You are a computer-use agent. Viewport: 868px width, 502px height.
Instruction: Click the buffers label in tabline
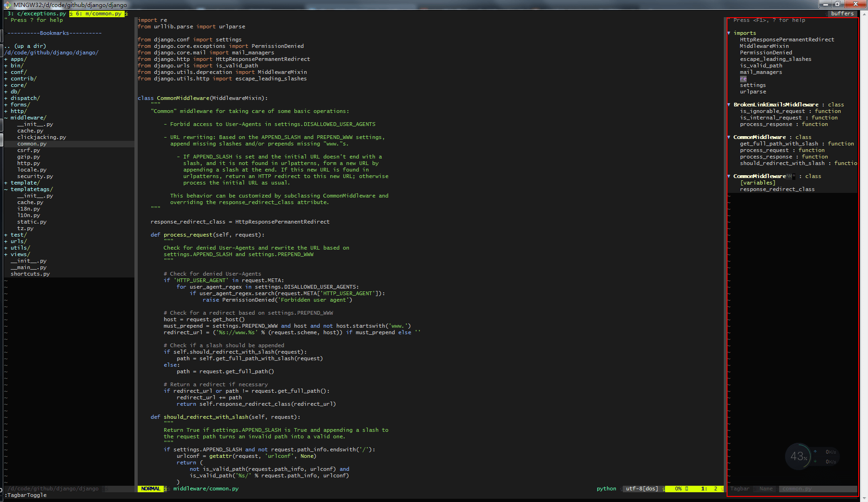pos(842,13)
